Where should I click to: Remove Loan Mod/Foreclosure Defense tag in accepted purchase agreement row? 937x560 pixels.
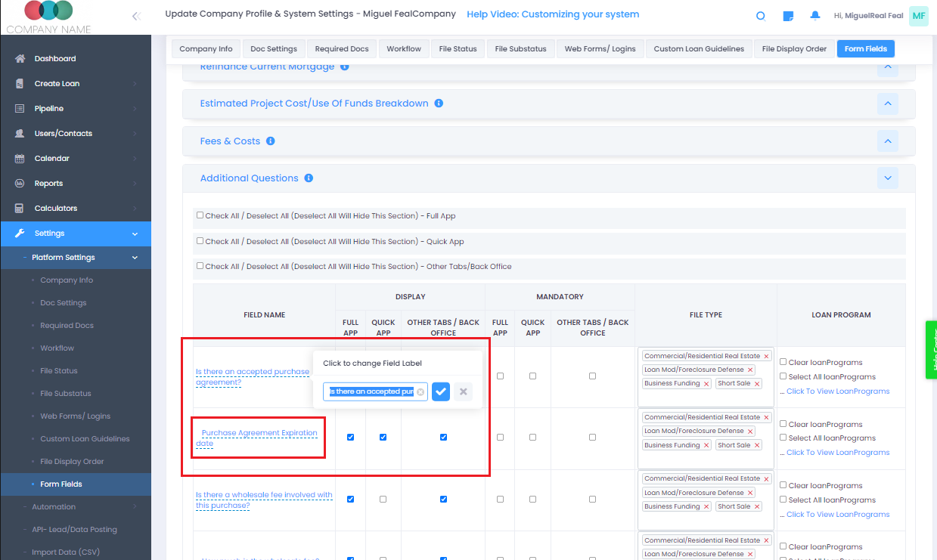(x=750, y=370)
